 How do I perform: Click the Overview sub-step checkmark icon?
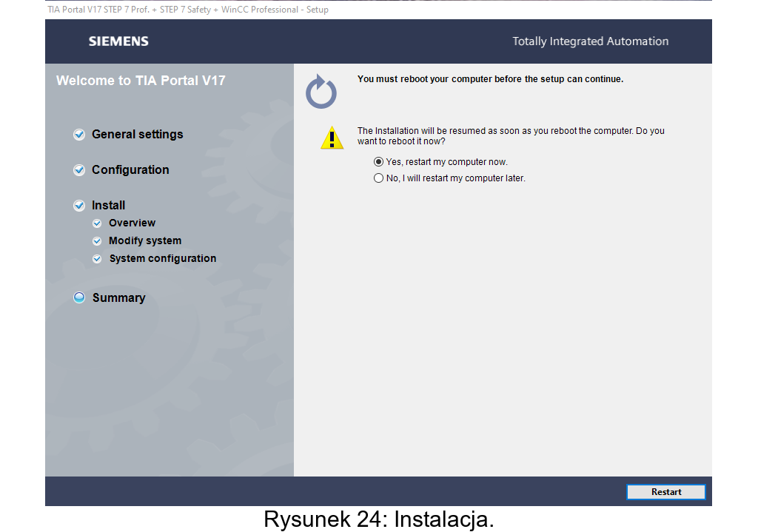(x=97, y=223)
